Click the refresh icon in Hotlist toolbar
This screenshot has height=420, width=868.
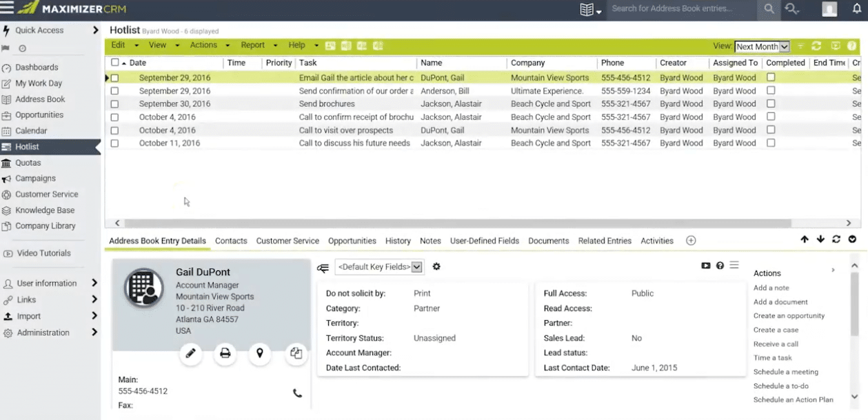pos(816,46)
